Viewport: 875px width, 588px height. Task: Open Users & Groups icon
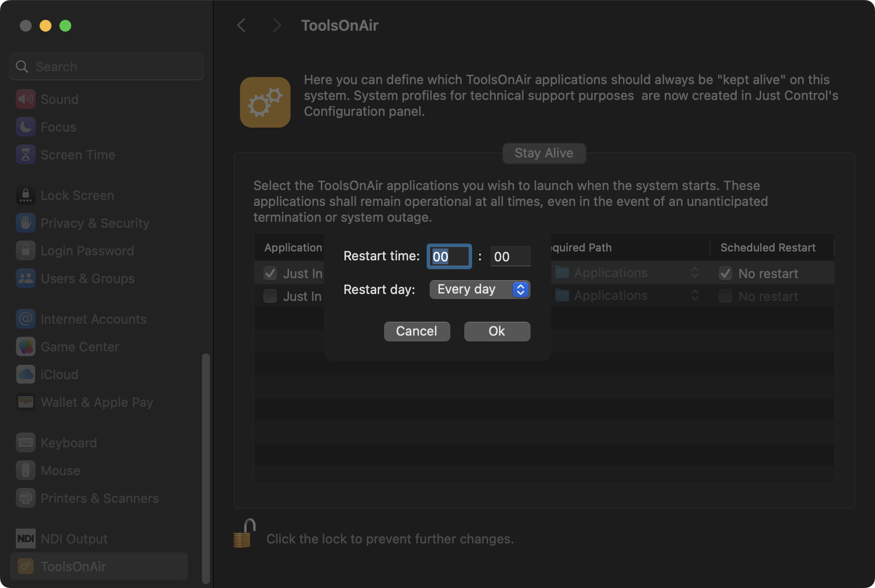pyautogui.click(x=26, y=278)
